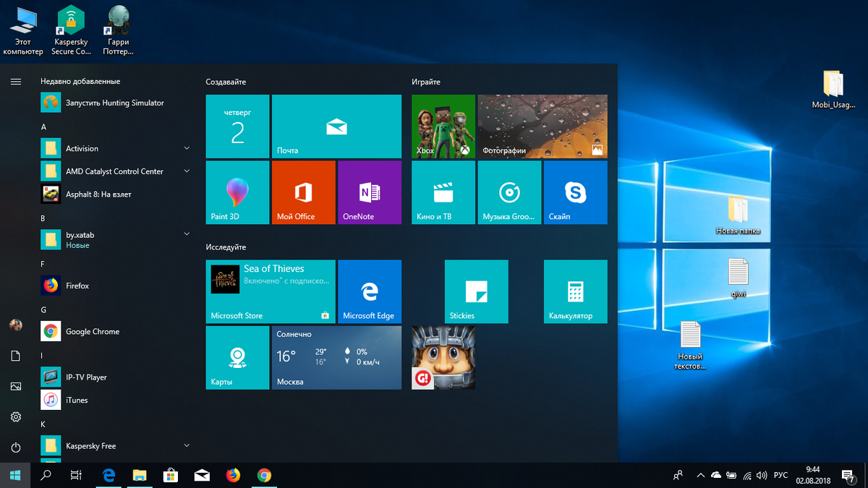Click the letter F header in app list
The image size is (868, 488).
tap(43, 264)
